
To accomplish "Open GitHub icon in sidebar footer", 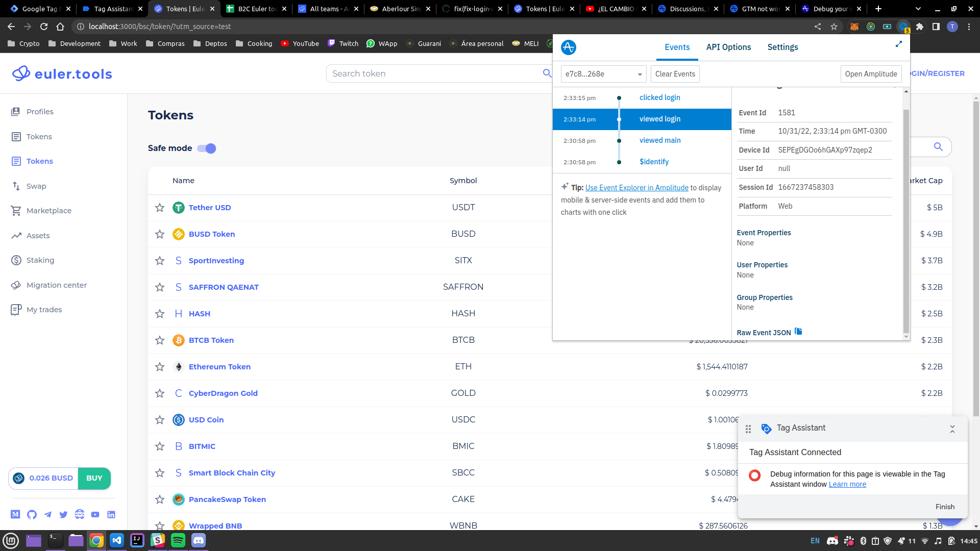I will coord(32,514).
